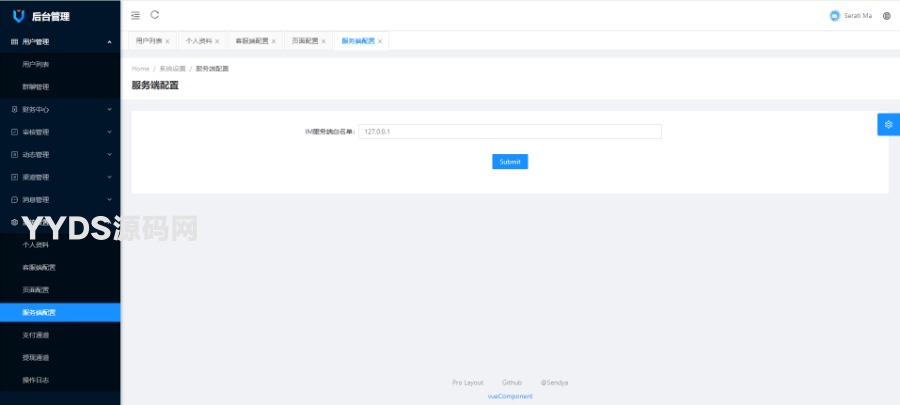Select 支付通道 in the sidebar
This screenshot has width=900, height=405.
tap(36, 335)
